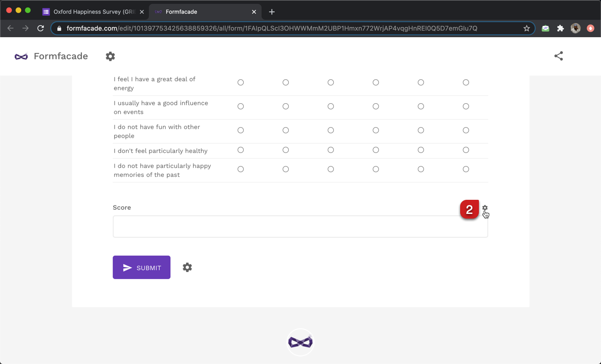Select fifth radio for "happy memories of the past" row
The height and width of the screenshot is (364, 601).
click(x=421, y=169)
